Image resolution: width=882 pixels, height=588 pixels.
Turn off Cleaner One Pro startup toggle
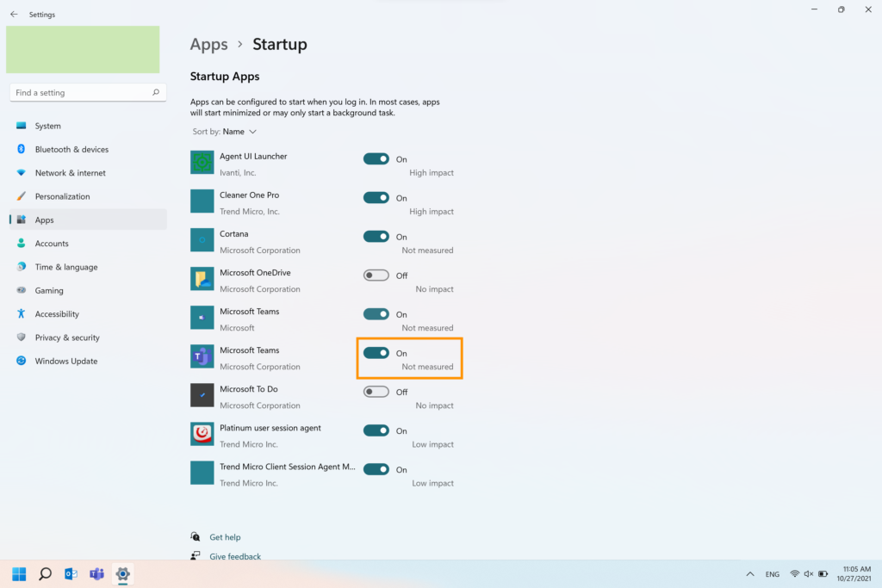[x=376, y=198]
